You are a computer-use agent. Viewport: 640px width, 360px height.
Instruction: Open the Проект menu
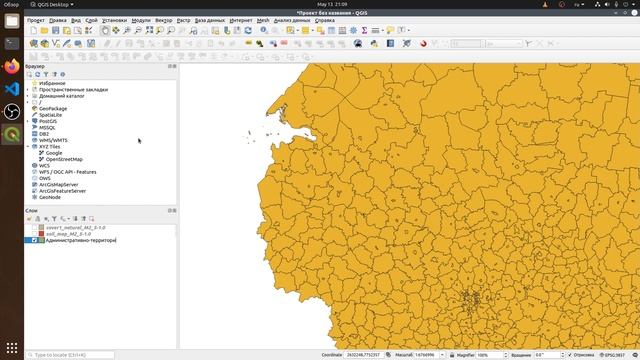pyautogui.click(x=36, y=20)
